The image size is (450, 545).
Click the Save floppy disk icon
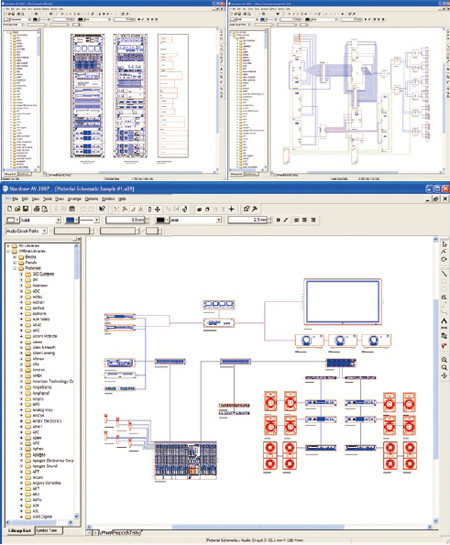25,209
